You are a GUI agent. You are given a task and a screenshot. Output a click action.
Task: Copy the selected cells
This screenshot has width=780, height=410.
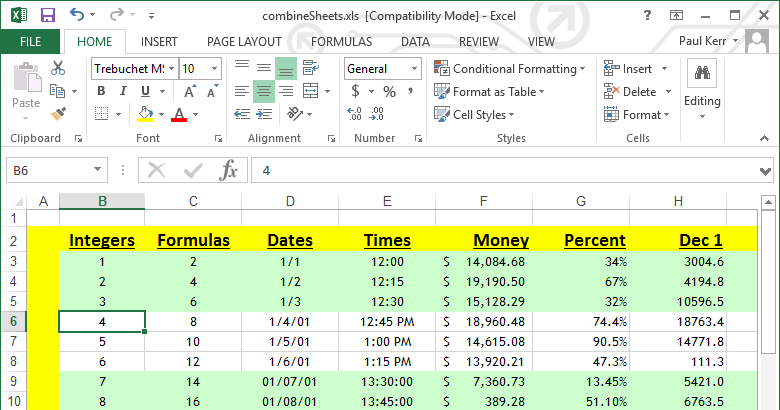click(57, 91)
